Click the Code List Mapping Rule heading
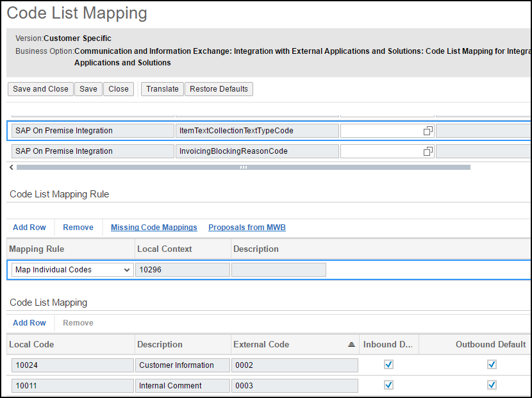The width and height of the screenshot is (532, 398). pos(60,194)
